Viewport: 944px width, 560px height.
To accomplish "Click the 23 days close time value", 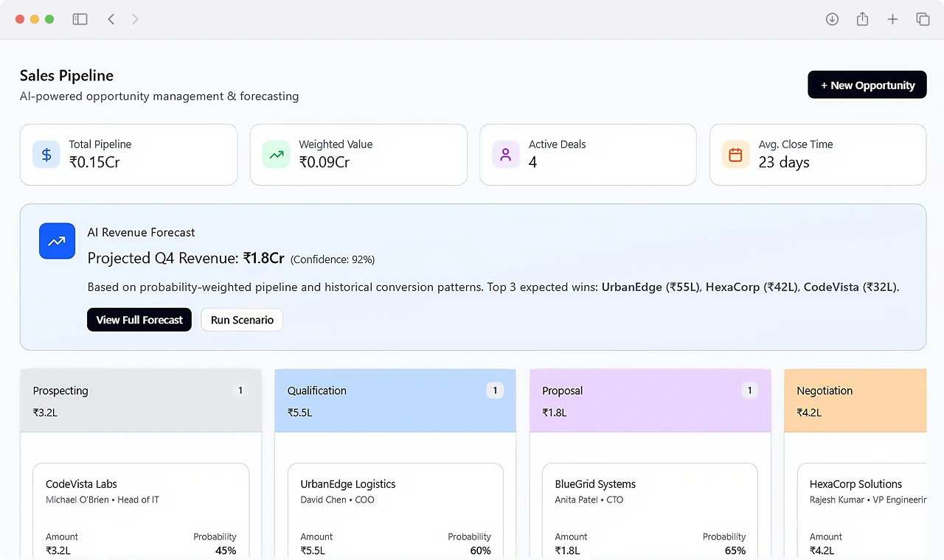I will (784, 162).
